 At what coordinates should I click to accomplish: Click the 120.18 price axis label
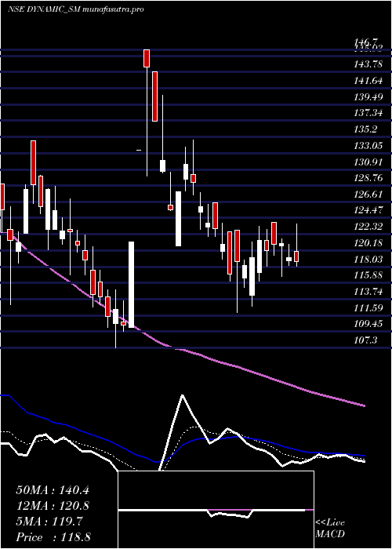pos(368,242)
